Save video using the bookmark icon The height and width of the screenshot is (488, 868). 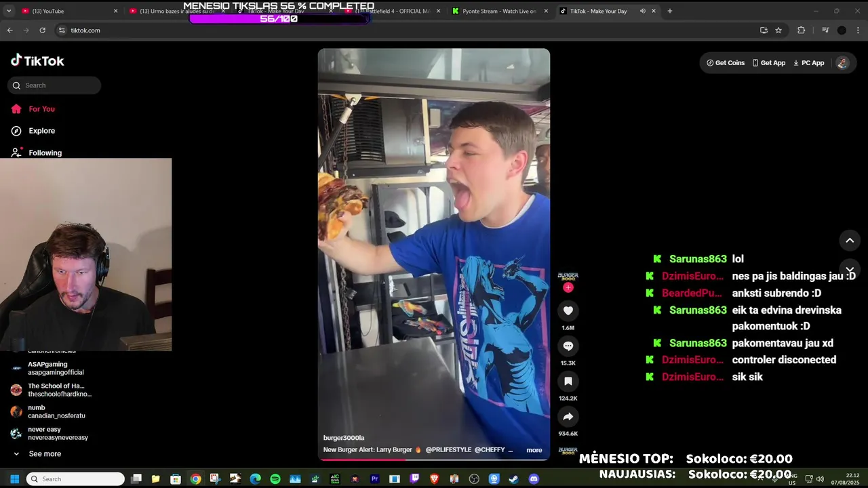coord(568,381)
